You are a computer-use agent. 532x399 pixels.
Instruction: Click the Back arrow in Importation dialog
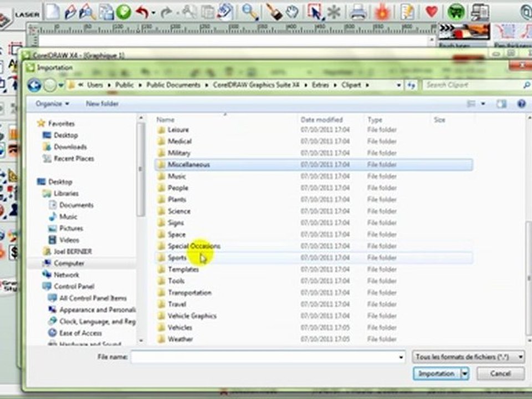(34, 85)
